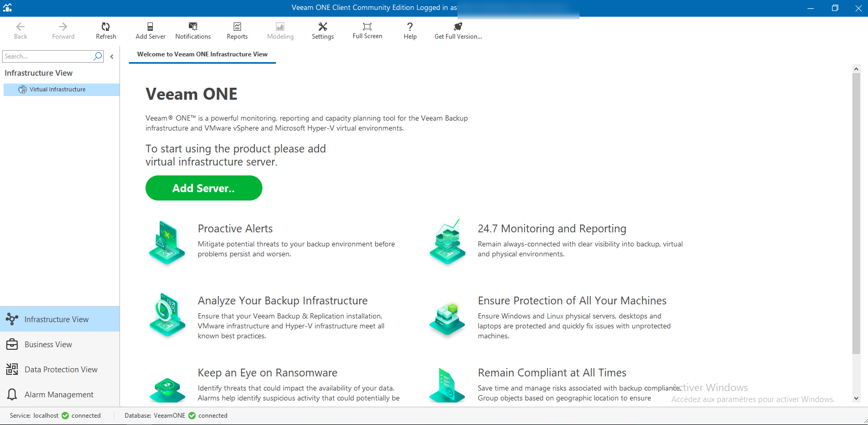Click the scrollbar up arrow

pyautogui.click(x=856, y=69)
